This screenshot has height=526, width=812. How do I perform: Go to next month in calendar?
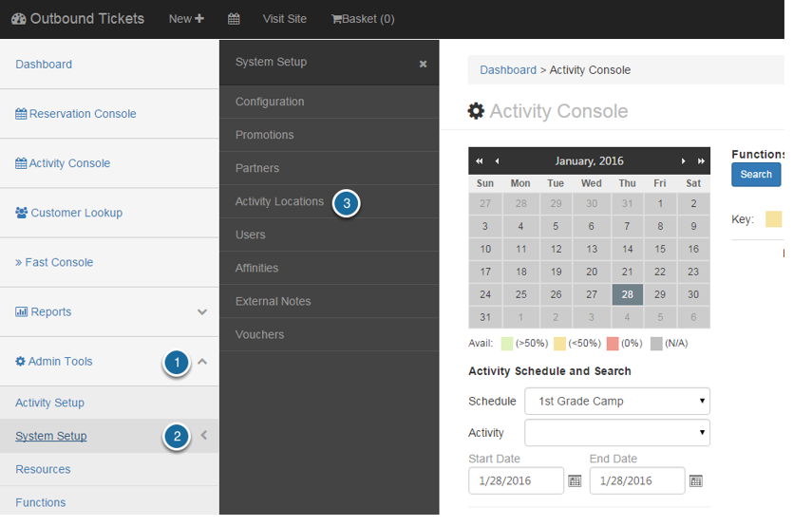(684, 161)
